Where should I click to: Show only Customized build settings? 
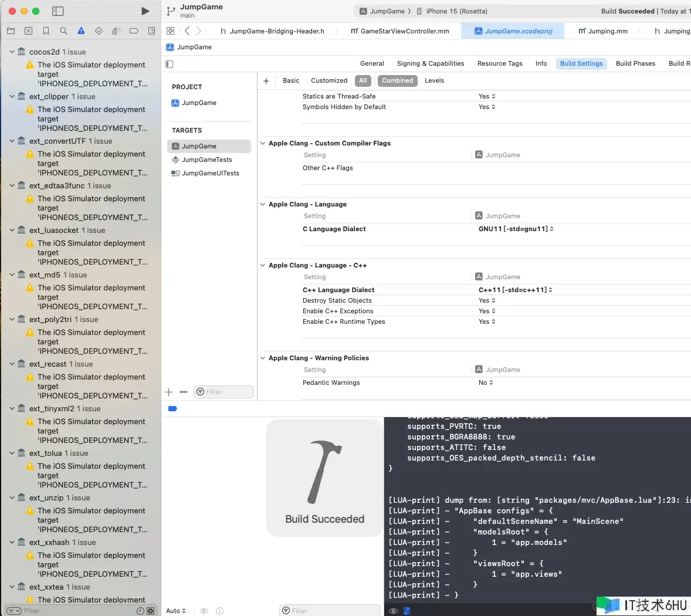coord(329,80)
